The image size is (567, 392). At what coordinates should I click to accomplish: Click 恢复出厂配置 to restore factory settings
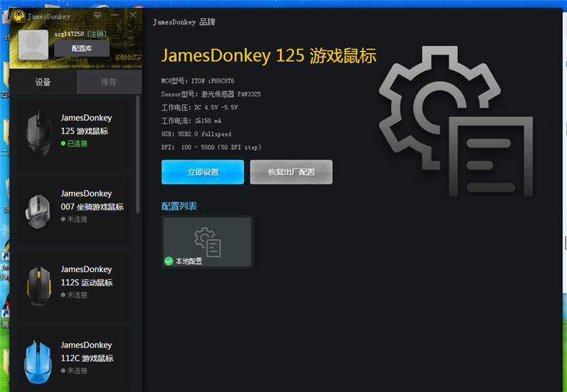pos(291,172)
